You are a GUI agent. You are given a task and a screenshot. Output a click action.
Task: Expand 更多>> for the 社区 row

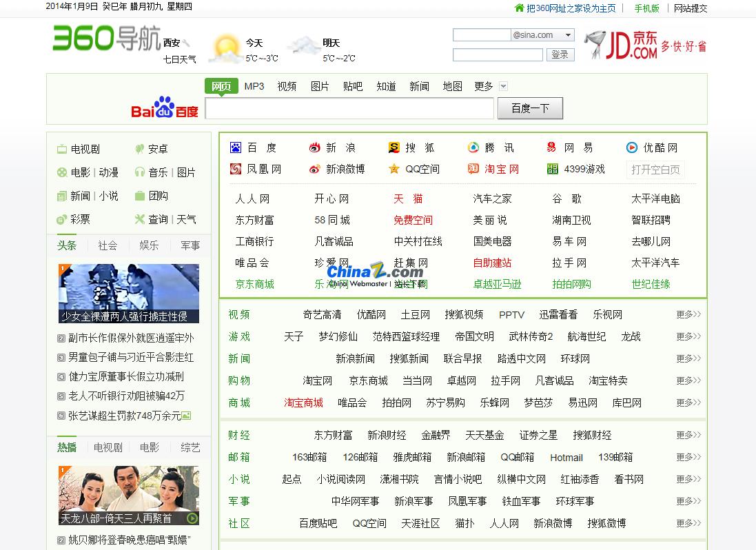(x=688, y=524)
